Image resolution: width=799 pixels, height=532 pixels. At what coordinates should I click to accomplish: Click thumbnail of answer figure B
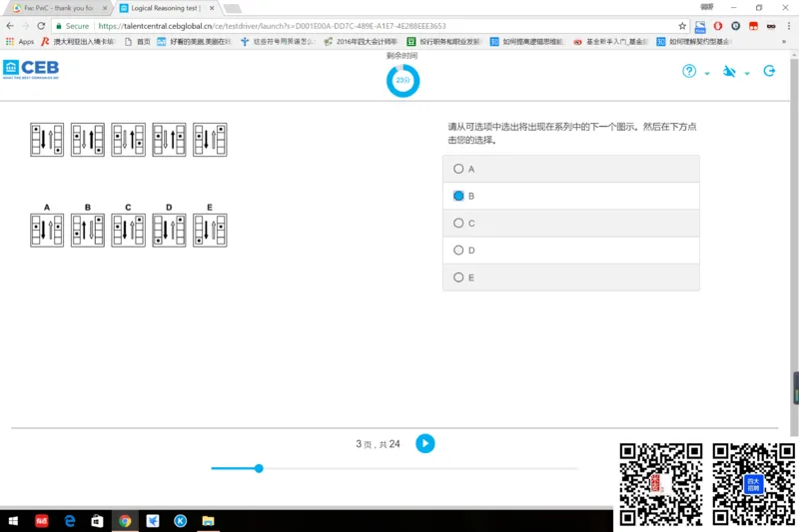click(x=88, y=231)
